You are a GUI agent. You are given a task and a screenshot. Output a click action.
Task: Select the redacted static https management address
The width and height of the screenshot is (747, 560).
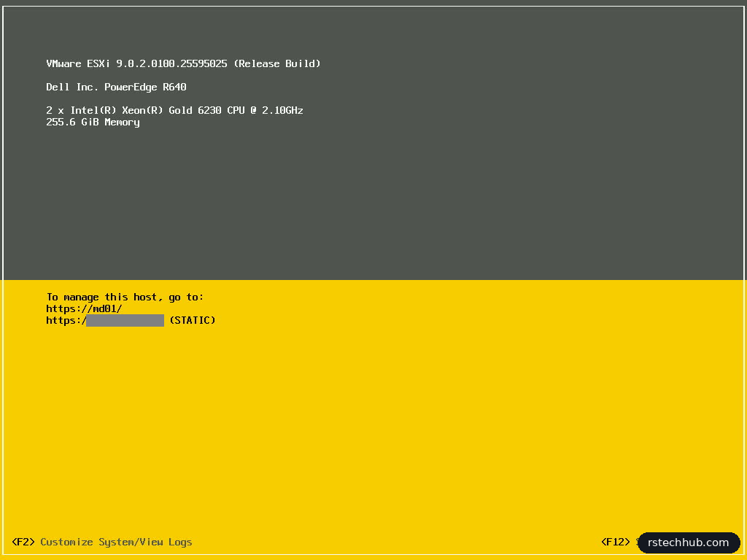click(x=105, y=321)
